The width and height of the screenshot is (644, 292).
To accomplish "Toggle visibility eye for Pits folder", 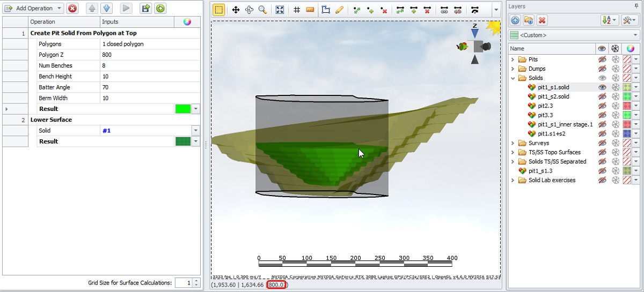I will point(602,59).
